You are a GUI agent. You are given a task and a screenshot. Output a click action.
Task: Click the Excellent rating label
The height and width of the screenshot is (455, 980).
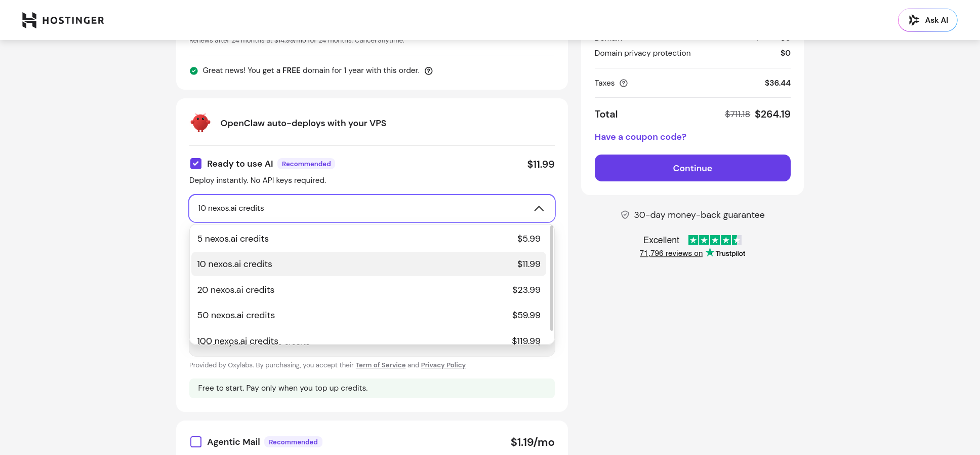point(661,240)
